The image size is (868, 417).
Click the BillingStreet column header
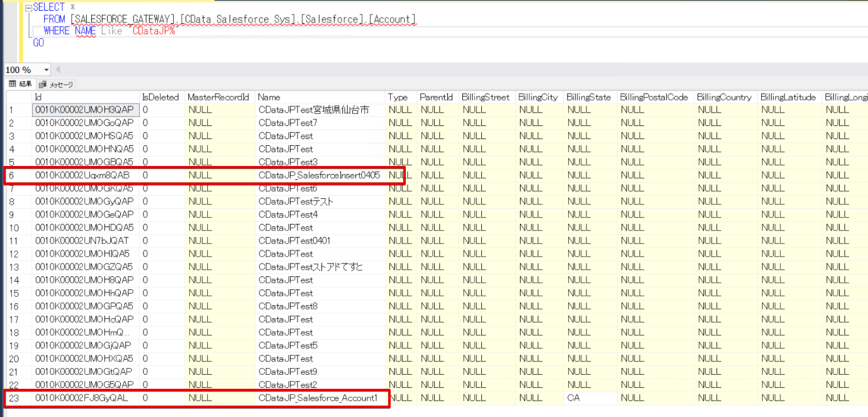point(488,97)
